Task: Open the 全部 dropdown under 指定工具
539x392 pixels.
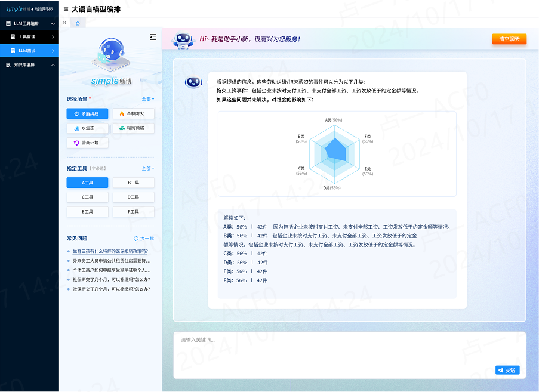Action: click(x=146, y=168)
